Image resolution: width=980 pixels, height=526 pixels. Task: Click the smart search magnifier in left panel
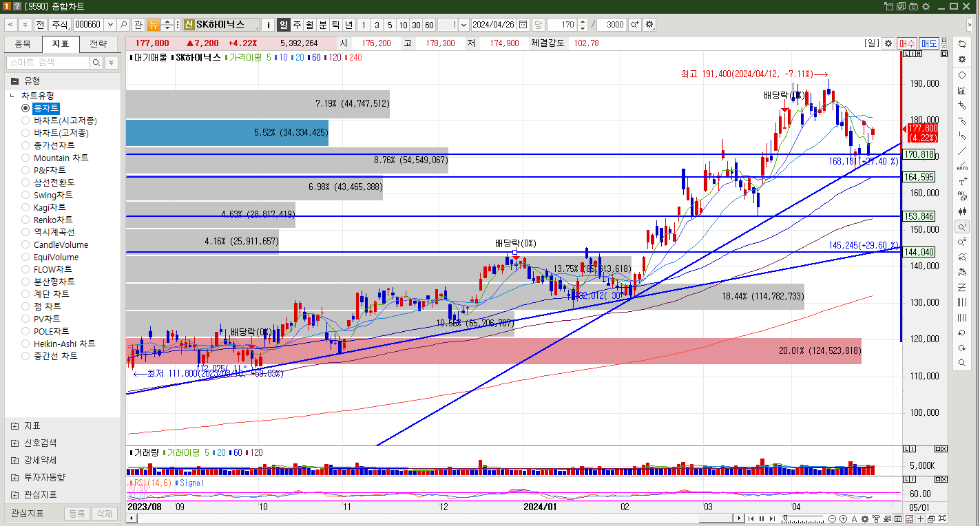pyautogui.click(x=96, y=62)
